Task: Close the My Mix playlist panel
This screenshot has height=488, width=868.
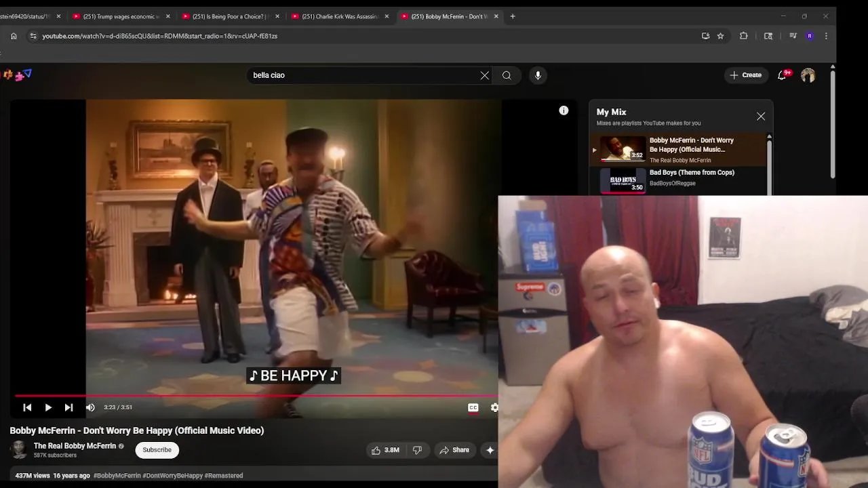Action: [x=761, y=117]
